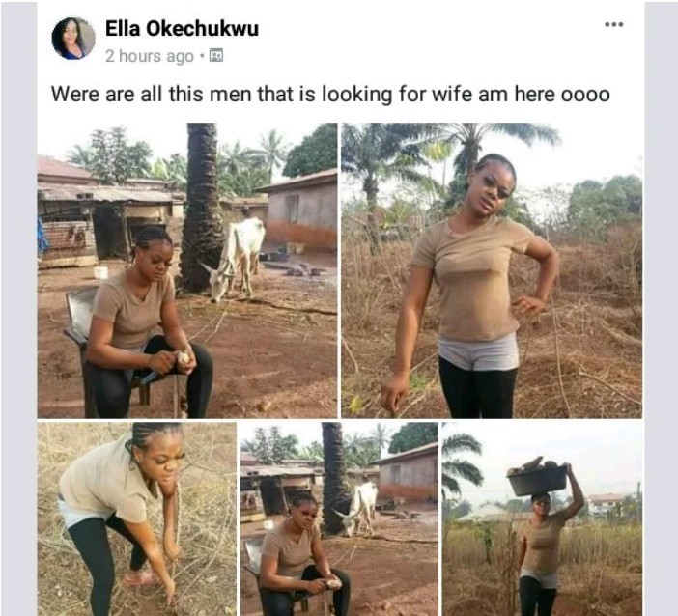Open the post via "2 hours ago" timestamp
678x616 pixels.
coord(149,56)
